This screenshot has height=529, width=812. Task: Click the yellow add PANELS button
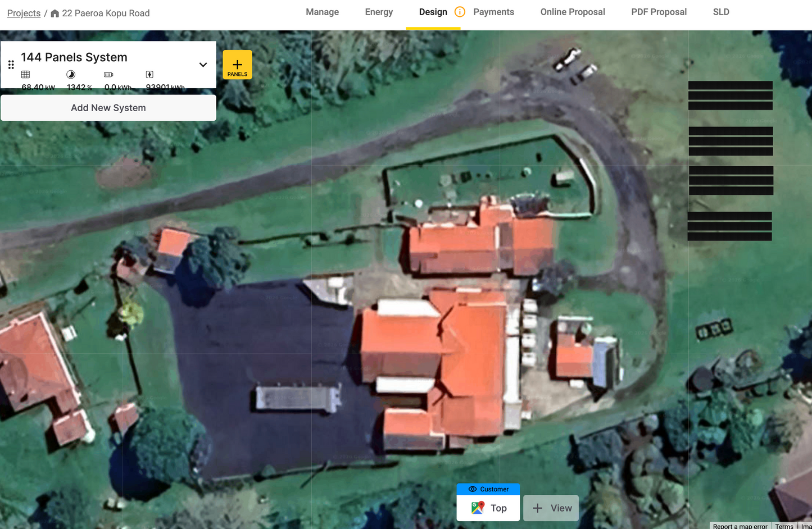[237, 65]
